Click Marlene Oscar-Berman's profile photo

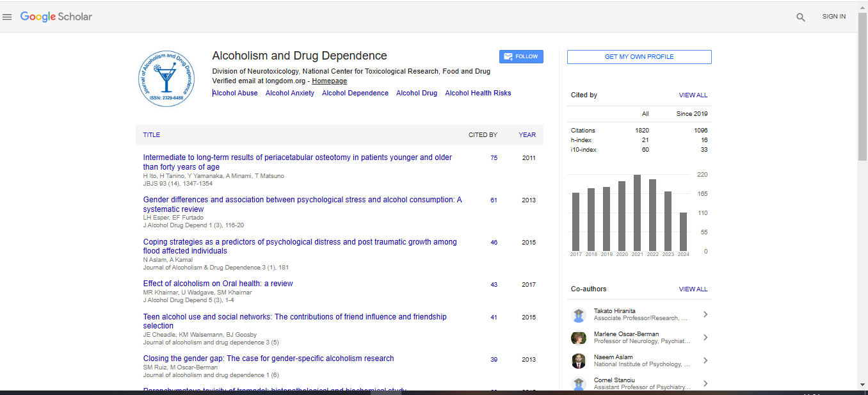[x=579, y=337]
